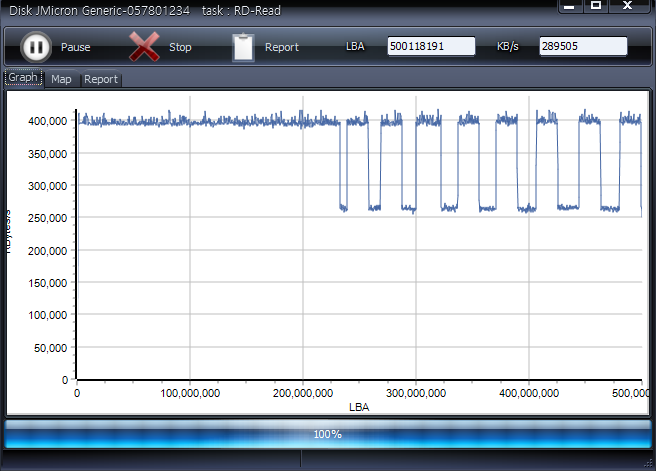Click the KB/s label beside speed field
Image resolution: width=656 pixels, height=471 pixels.
coord(510,47)
